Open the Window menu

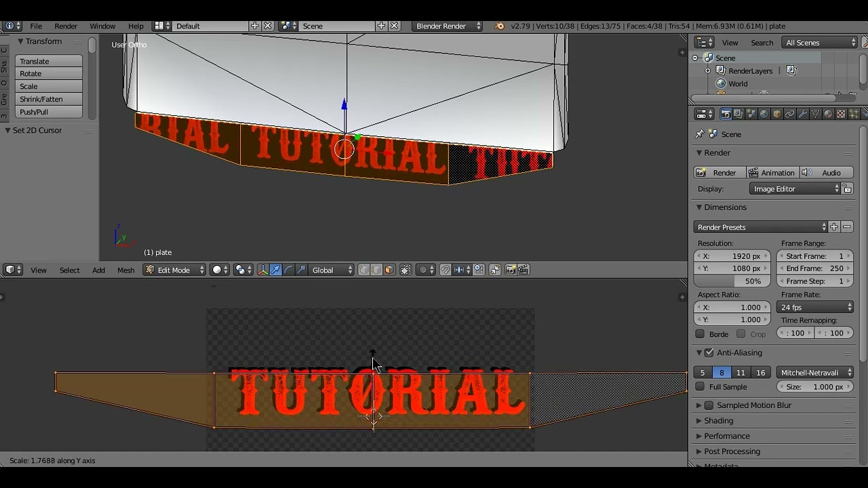[102, 26]
